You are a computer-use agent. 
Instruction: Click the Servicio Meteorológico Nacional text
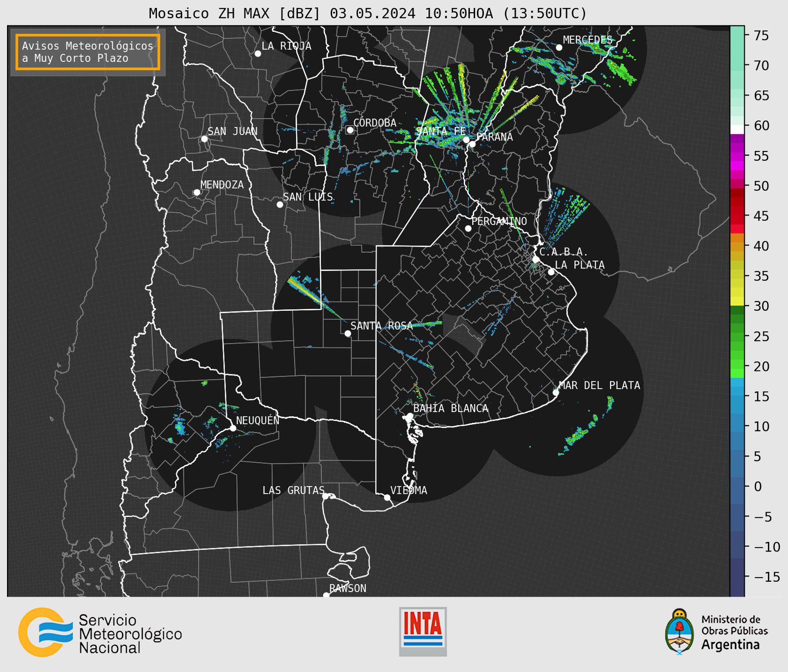pos(130,634)
